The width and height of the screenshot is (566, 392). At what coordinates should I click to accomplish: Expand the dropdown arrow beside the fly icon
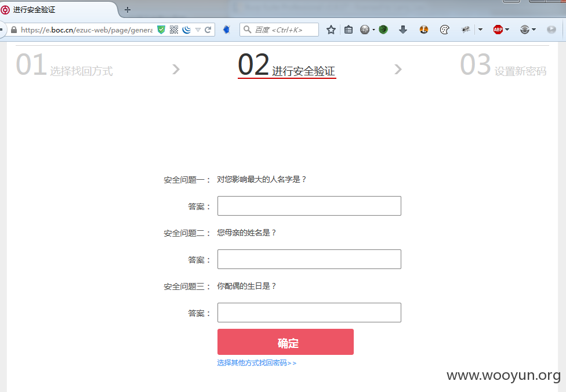tap(480, 30)
